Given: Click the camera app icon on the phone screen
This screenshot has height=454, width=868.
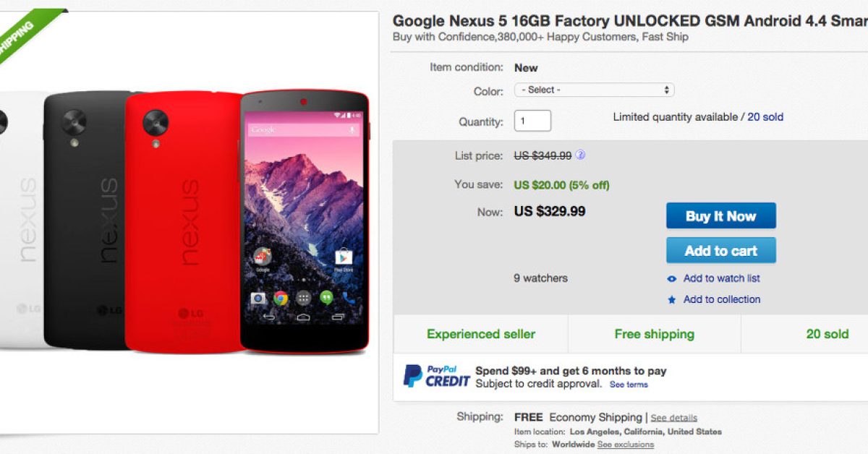Looking at the screenshot, I should point(258,297).
